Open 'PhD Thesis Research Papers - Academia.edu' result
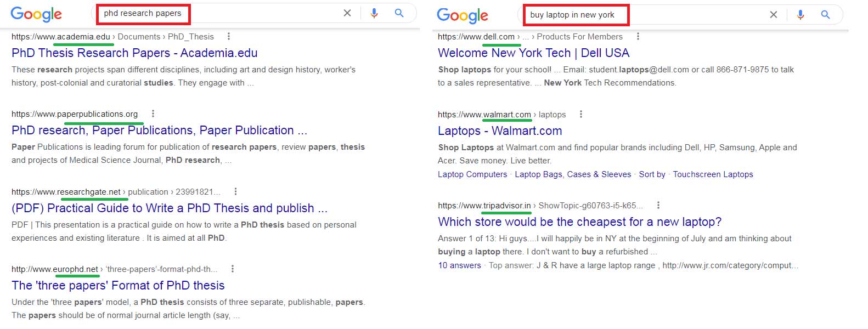The height and width of the screenshot is (329, 868). coord(134,53)
